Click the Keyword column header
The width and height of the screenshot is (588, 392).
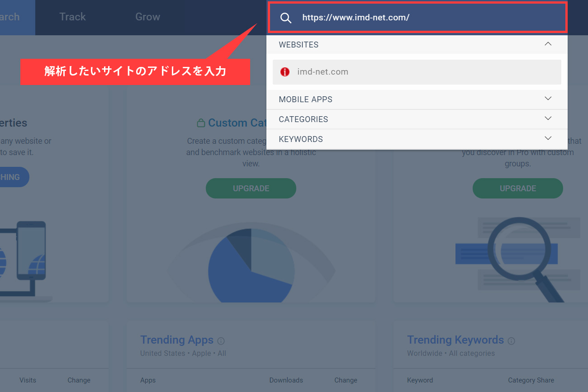coord(420,380)
